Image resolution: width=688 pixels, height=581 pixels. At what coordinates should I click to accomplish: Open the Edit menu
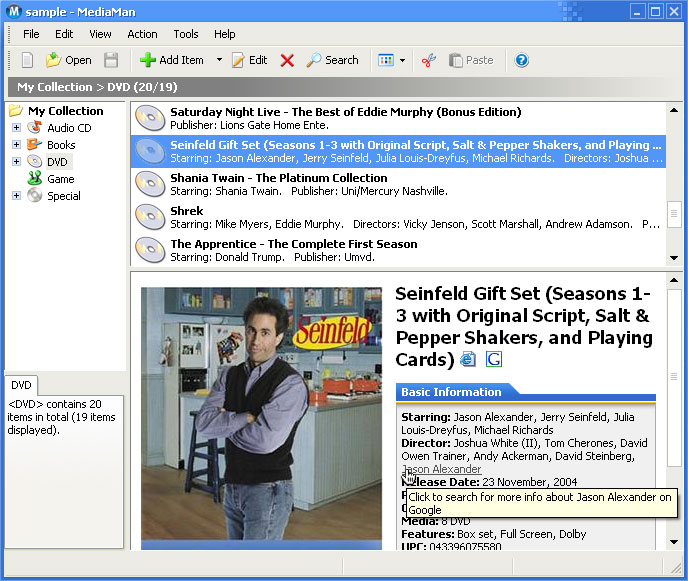coord(64,34)
